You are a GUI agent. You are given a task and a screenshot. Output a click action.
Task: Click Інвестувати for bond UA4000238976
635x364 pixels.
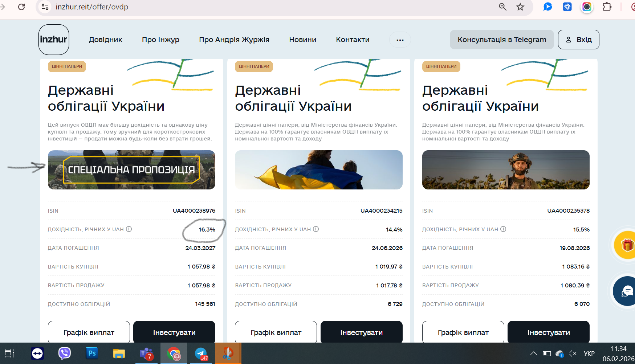coord(174,332)
